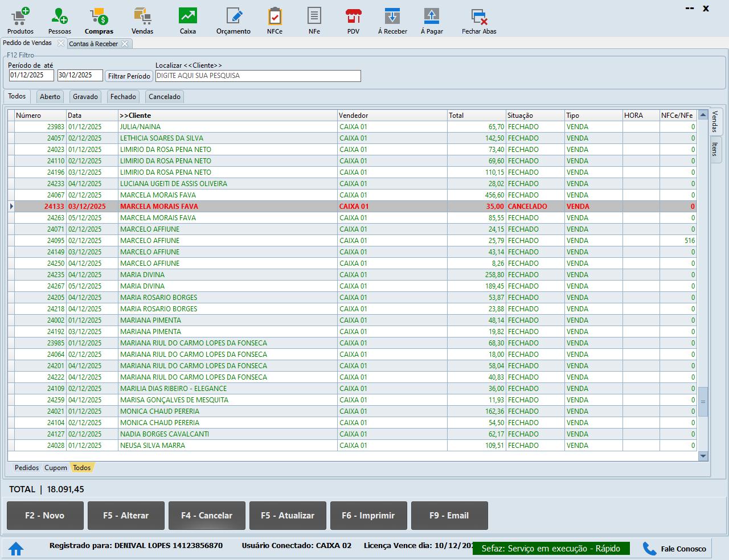Click the home icon in status bar
Image resolution: width=729 pixels, height=560 pixels.
click(x=16, y=549)
